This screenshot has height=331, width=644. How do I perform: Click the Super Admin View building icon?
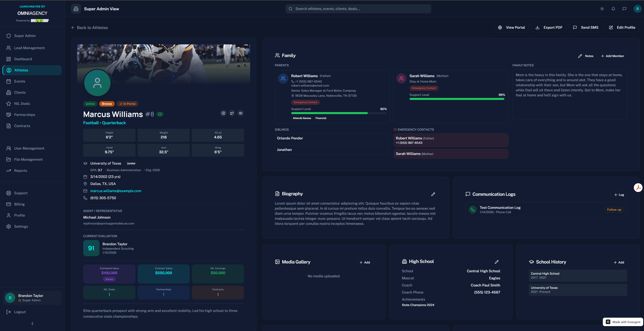coord(76,9)
